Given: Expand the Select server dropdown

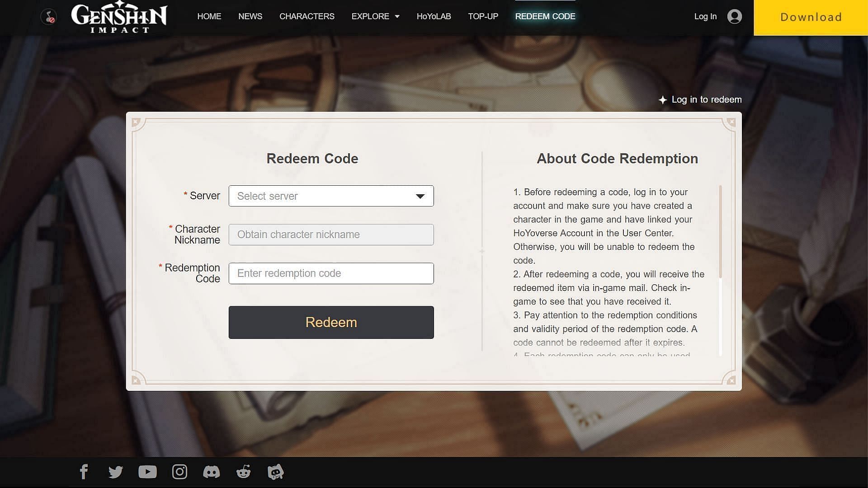Looking at the screenshot, I should coord(331,196).
